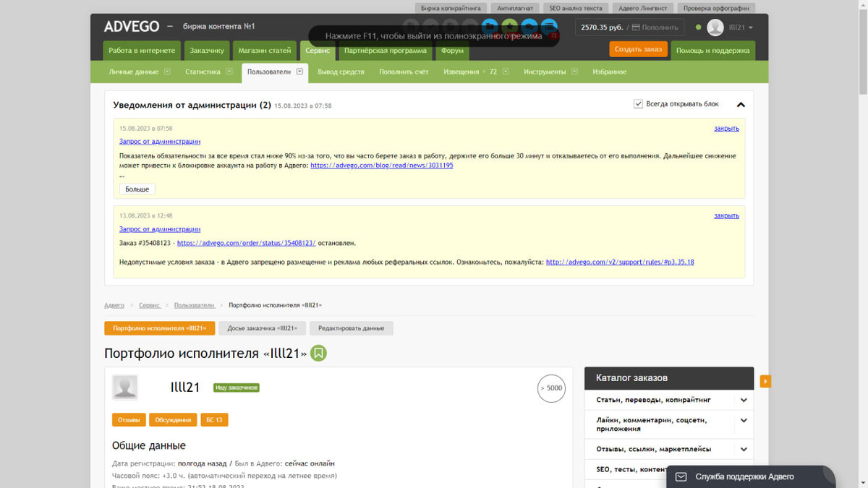Click the '> 5000' round badge

tap(550, 388)
